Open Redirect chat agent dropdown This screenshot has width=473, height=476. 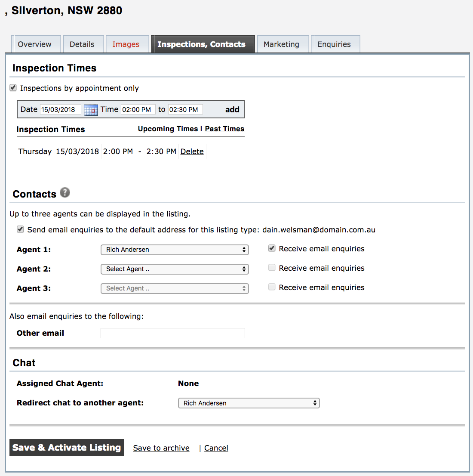pyautogui.click(x=249, y=403)
